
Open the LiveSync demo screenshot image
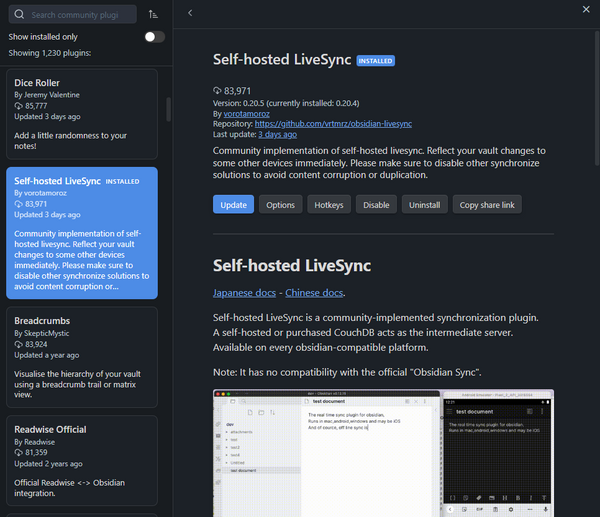coord(383,453)
